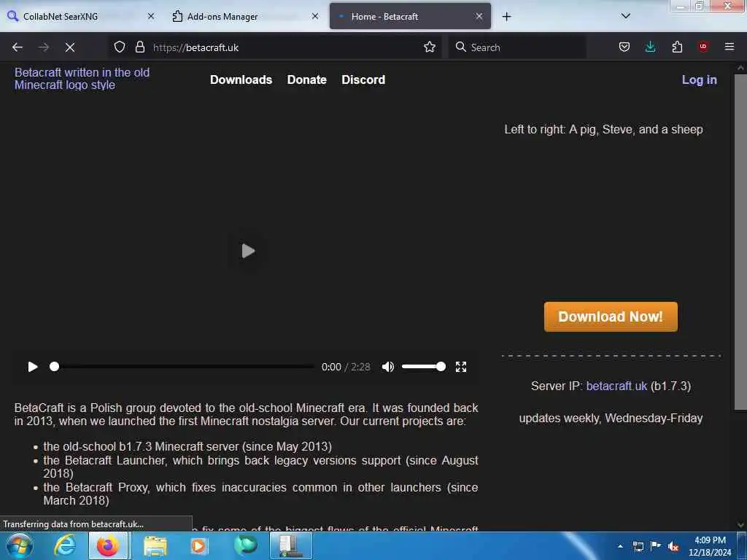This screenshot has width=747, height=560.
Task: Expand the list all tabs chevron
Action: point(626,16)
